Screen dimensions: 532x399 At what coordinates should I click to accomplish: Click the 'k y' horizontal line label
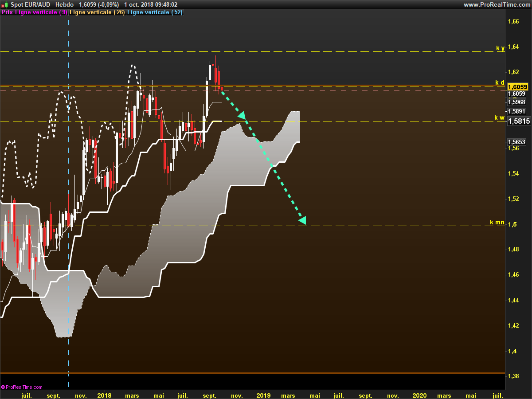[x=500, y=48]
